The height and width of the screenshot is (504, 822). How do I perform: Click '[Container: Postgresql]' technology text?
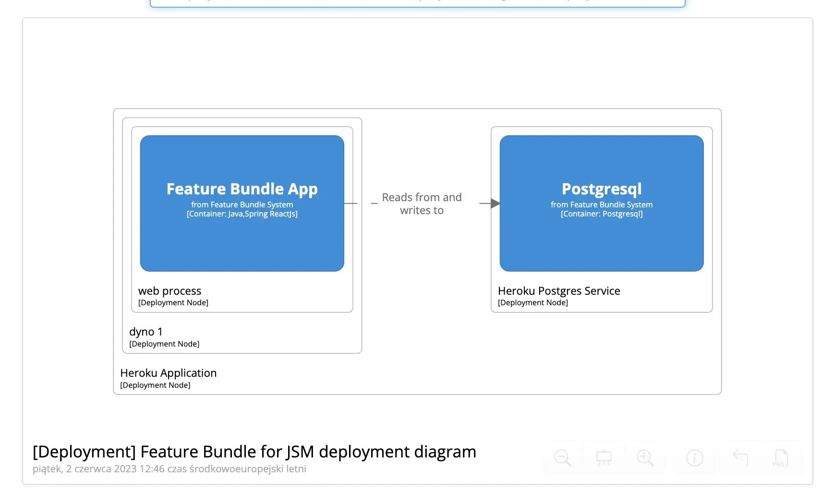point(601,214)
